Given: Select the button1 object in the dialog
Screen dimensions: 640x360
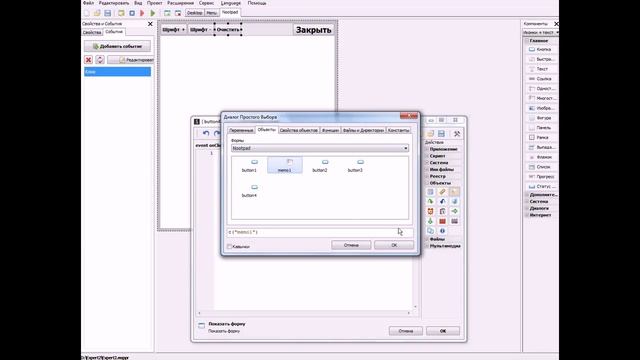Looking at the screenshot, I should 249,165.
